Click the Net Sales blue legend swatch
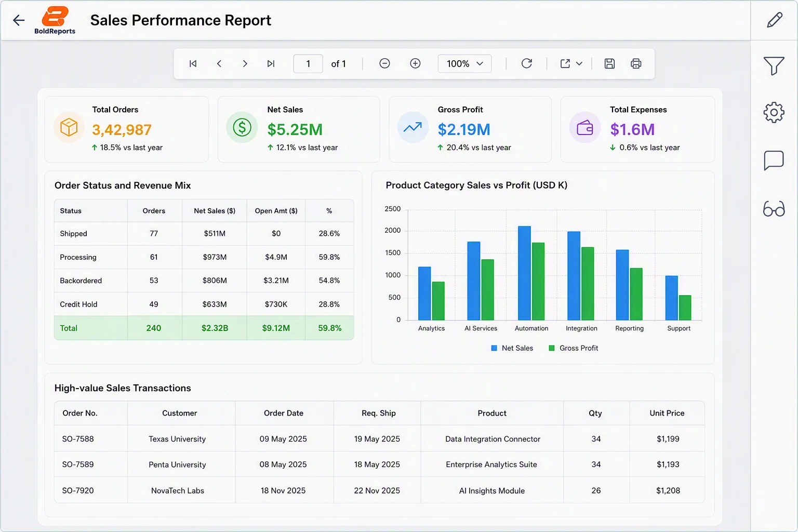The image size is (798, 532). click(494, 348)
